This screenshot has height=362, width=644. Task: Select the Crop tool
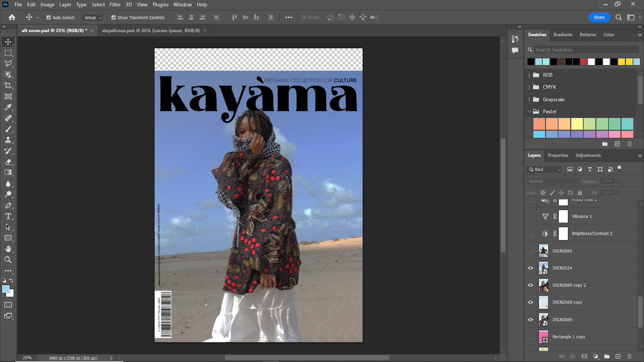click(8, 85)
